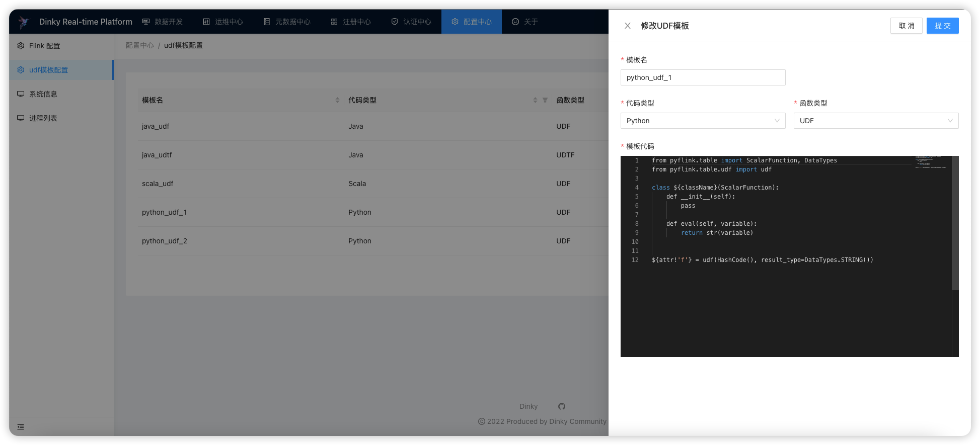
Task: Click the 数据开发 monitor icon in navbar
Action: pos(146,22)
